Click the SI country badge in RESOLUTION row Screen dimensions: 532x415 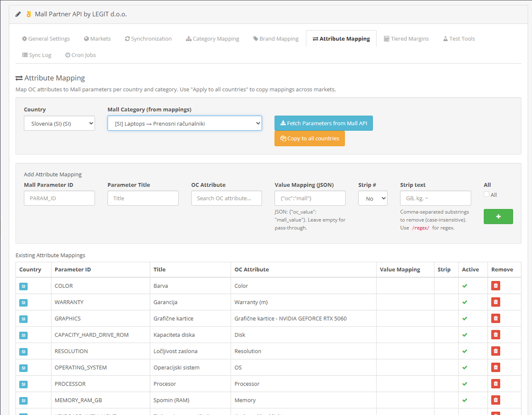coord(23,352)
